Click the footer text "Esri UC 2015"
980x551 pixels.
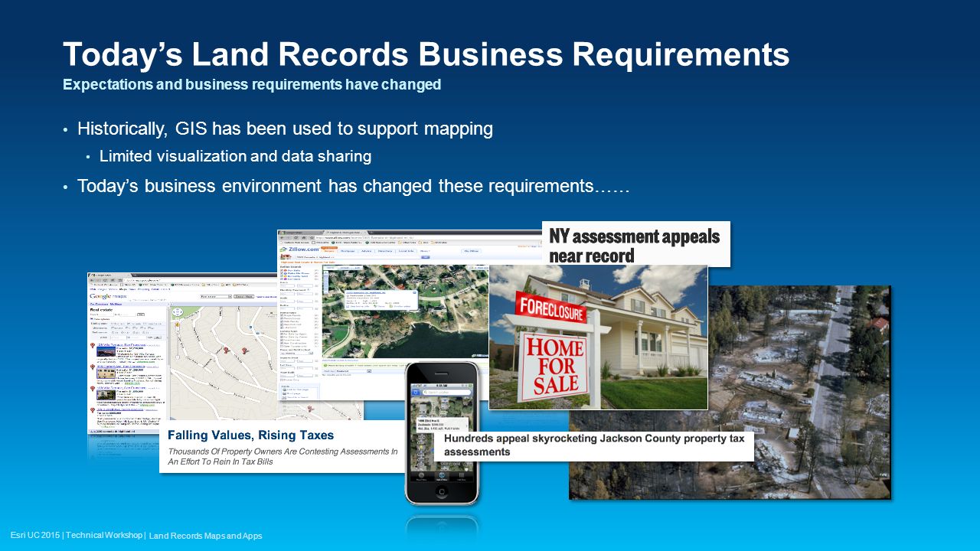click(x=34, y=535)
